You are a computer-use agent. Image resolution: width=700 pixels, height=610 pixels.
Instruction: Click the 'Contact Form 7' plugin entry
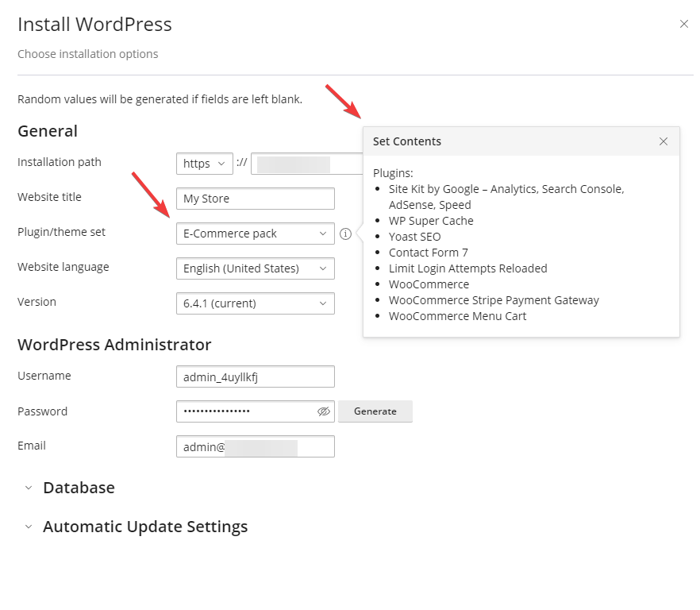(x=428, y=253)
